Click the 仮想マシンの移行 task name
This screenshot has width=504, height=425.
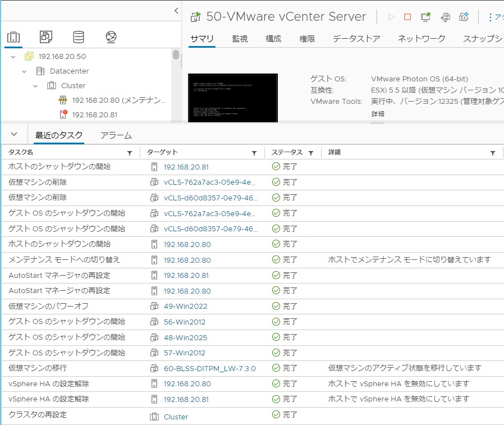[38, 368]
